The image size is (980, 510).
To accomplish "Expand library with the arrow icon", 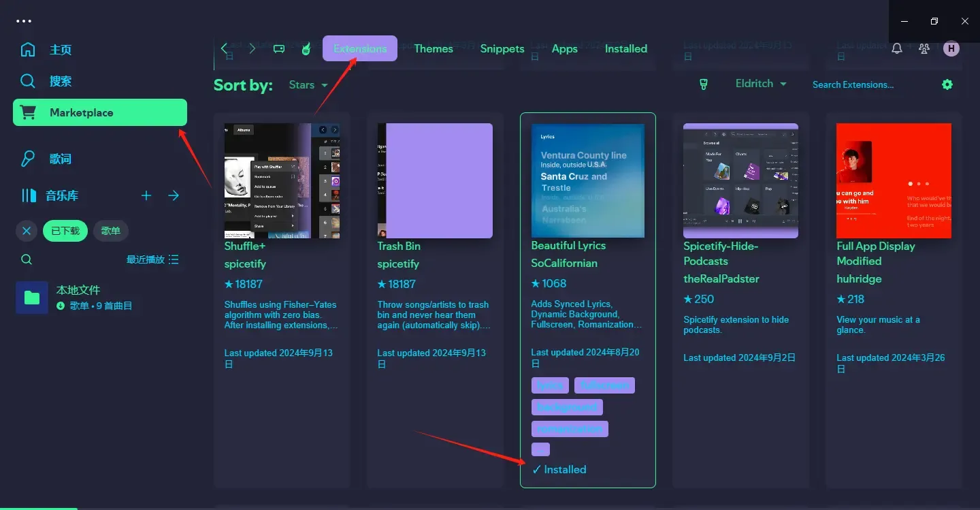I will [x=174, y=195].
